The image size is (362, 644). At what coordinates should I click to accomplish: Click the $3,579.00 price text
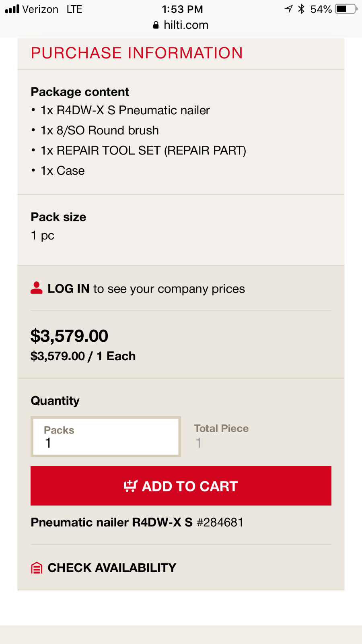coord(69,336)
